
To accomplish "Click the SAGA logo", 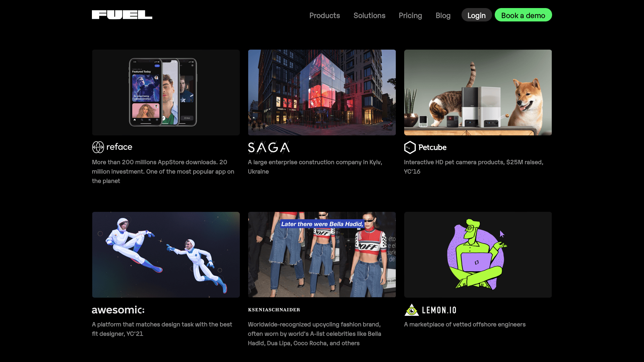I will (269, 147).
